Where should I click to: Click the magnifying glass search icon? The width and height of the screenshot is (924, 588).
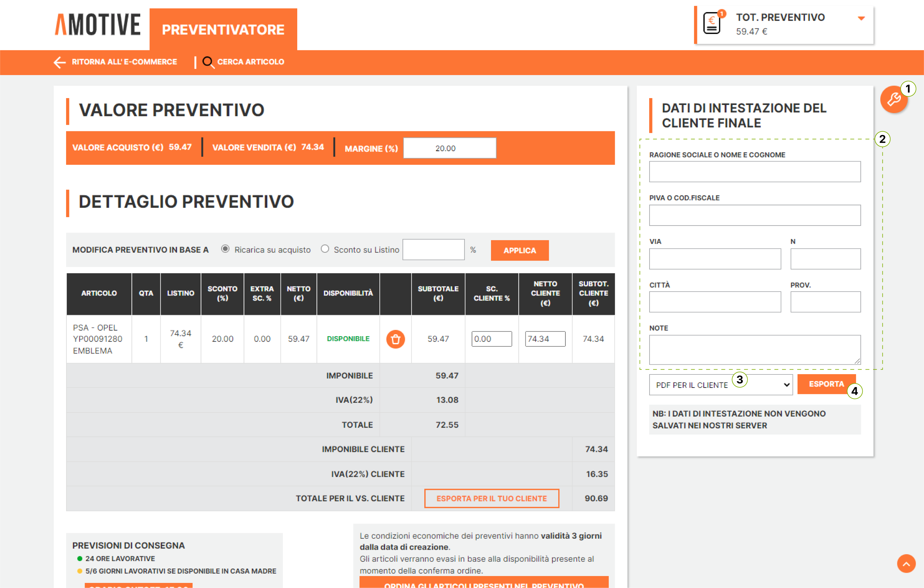click(x=208, y=62)
